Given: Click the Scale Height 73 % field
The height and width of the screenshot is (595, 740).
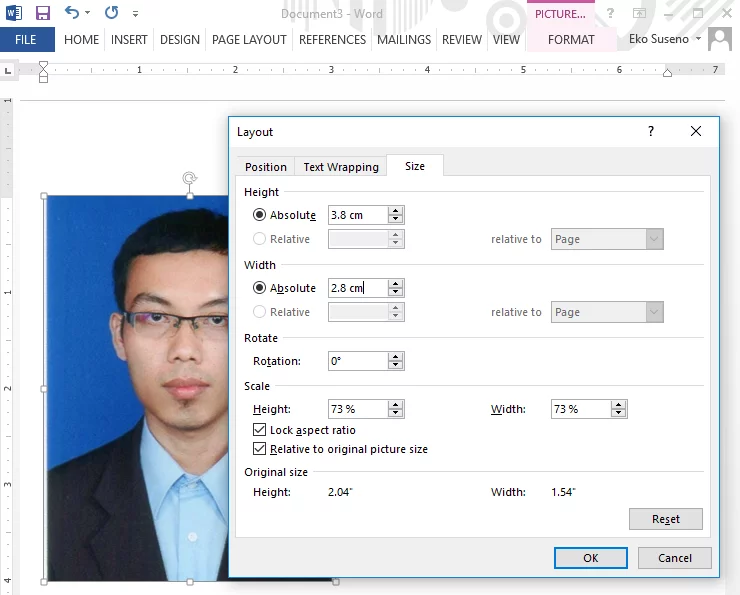Looking at the screenshot, I should tap(358, 409).
